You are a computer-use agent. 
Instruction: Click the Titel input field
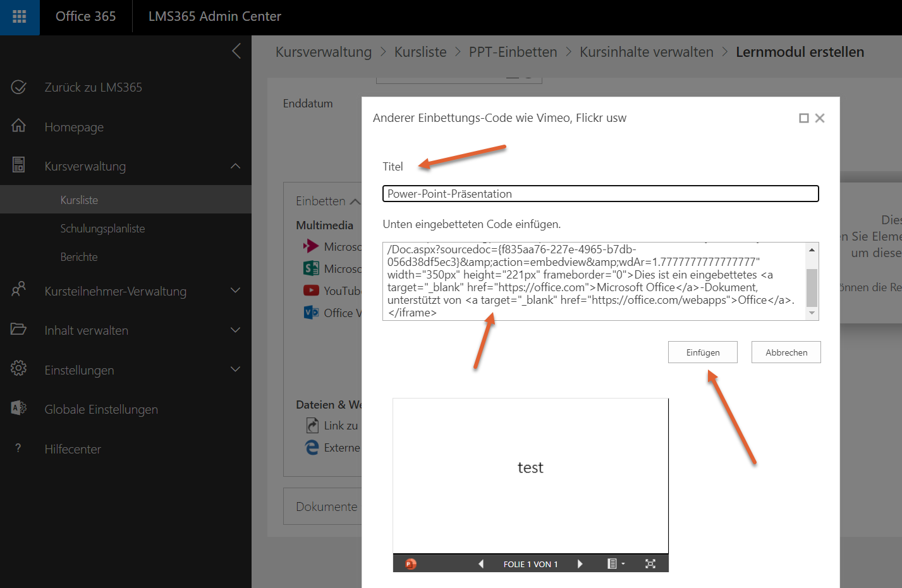click(x=600, y=194)
